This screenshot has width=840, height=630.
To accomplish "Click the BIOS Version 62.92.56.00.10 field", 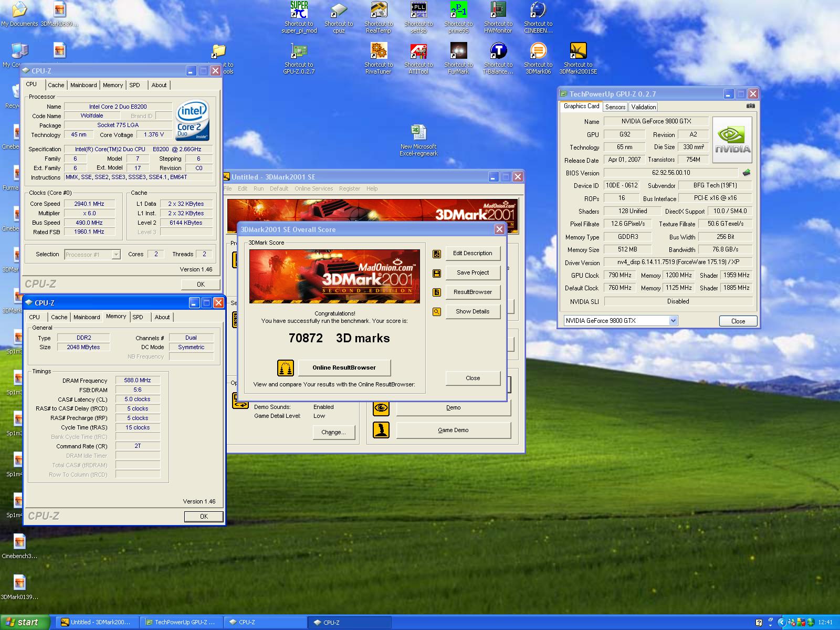I will click(x=671, y=173).
